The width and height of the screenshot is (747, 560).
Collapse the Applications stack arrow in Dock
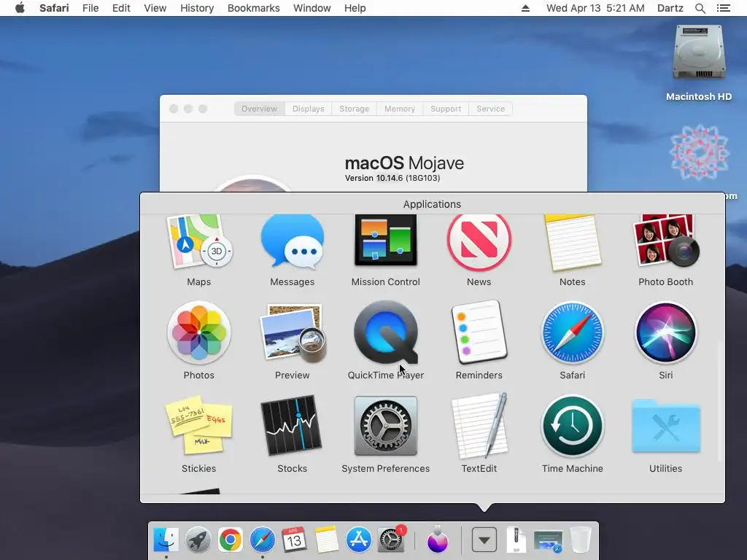click(484, 540)
